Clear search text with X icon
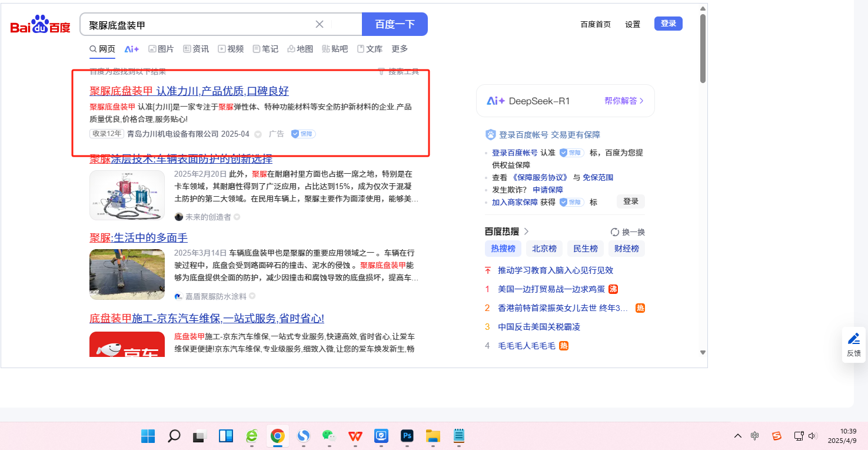 click(320, 24)
